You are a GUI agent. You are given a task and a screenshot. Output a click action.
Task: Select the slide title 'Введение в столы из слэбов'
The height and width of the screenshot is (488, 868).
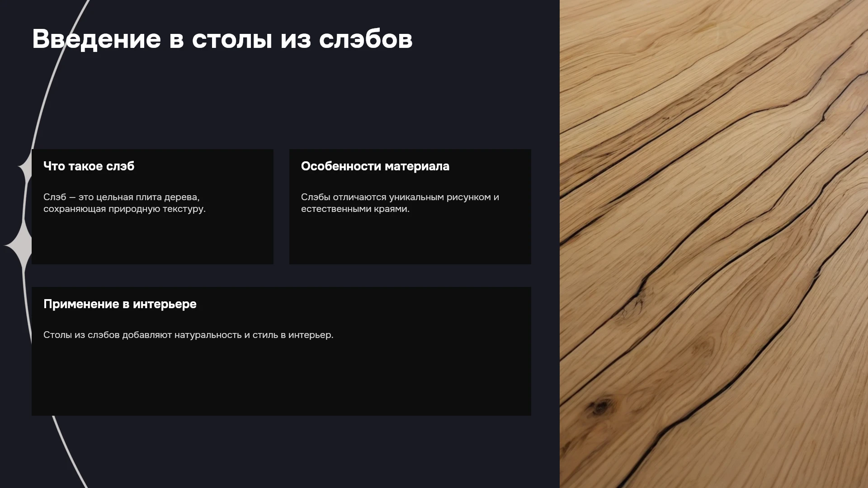(222, 39)
